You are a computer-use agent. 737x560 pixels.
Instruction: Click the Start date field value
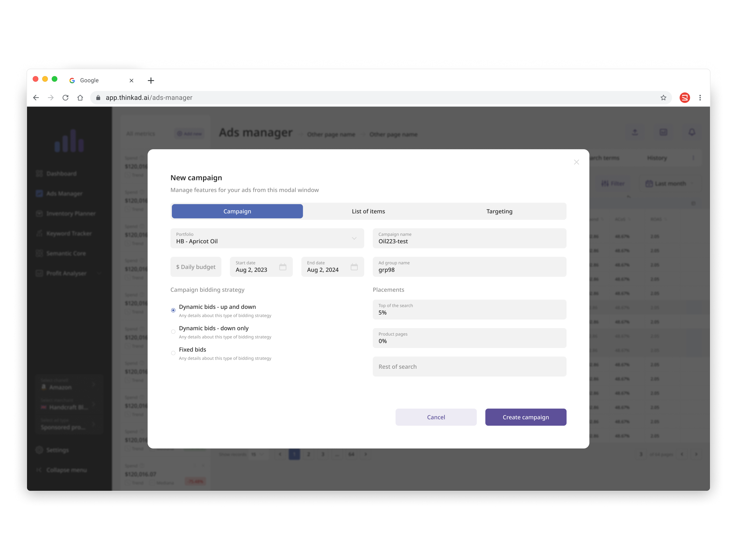pos(251,270)
